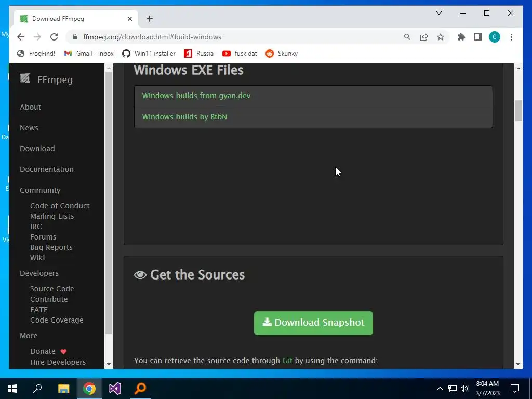This screenshot has height=399, width=532.
Task: Open the Forums sidebar link
Action: pyautogui.click(x=43, y=237)
